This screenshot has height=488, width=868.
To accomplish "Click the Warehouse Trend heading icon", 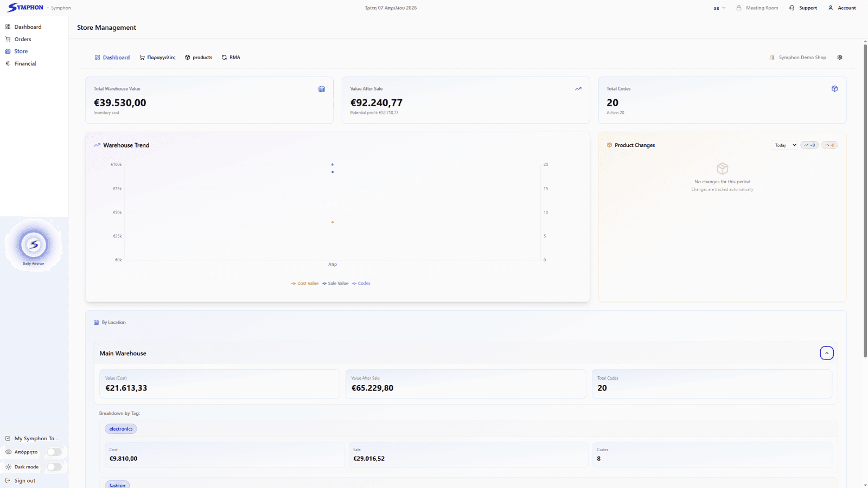I will coord(97,145).
